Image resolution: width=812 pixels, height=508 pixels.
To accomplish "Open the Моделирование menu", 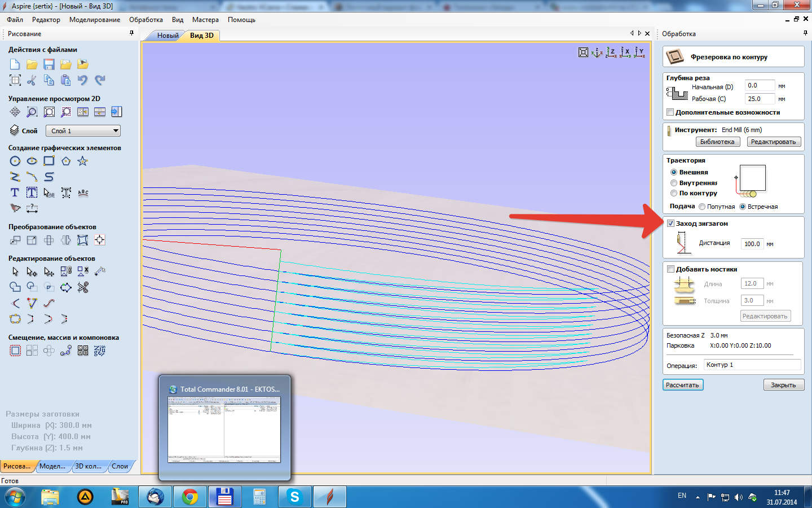I will pyautogui.click(x=95, y=20).
